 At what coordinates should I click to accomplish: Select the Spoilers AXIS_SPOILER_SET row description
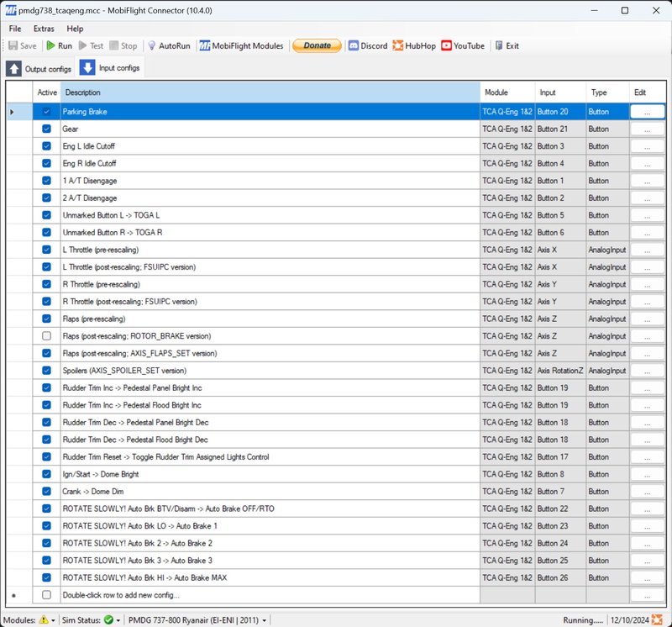coord(269,371)
